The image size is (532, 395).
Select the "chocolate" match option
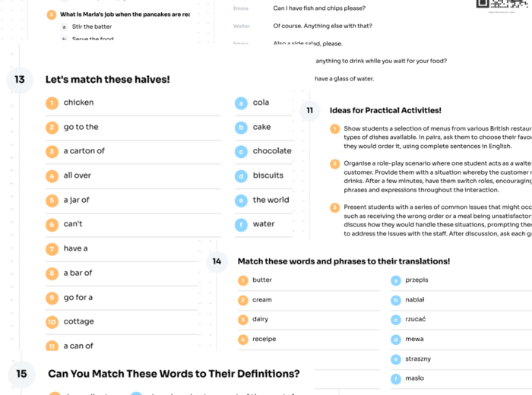click(272, 151)
